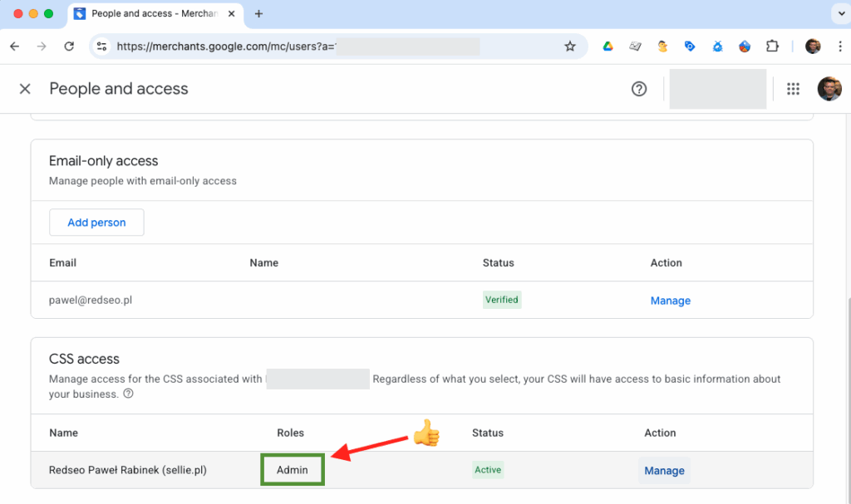Click Manage link for pawel@redseo.pl
Viewport: 851px width, 504px height.
tap(670, 300)
